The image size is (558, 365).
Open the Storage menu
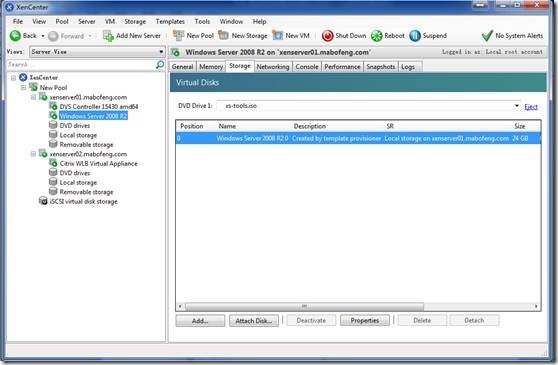pos(135,21)
